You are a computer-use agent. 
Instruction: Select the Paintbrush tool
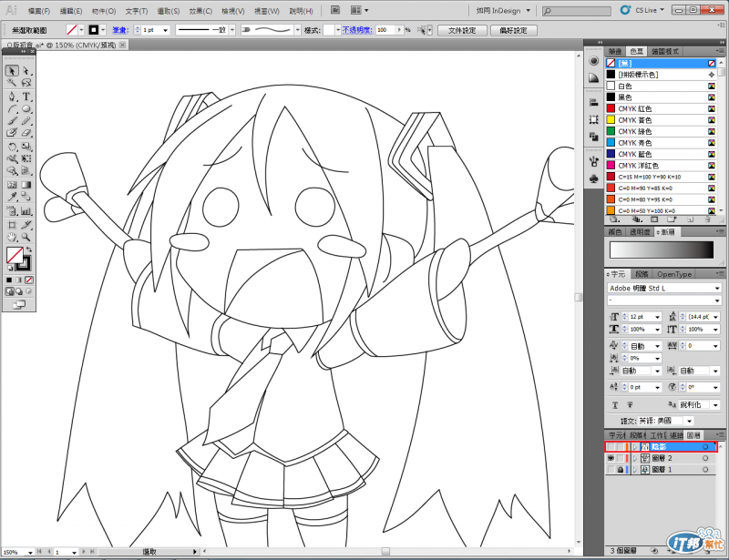point(12,121)
